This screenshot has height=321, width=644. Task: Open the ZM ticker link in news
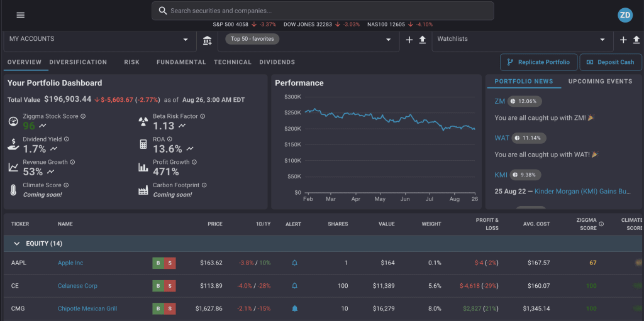(x=500, y=101)
